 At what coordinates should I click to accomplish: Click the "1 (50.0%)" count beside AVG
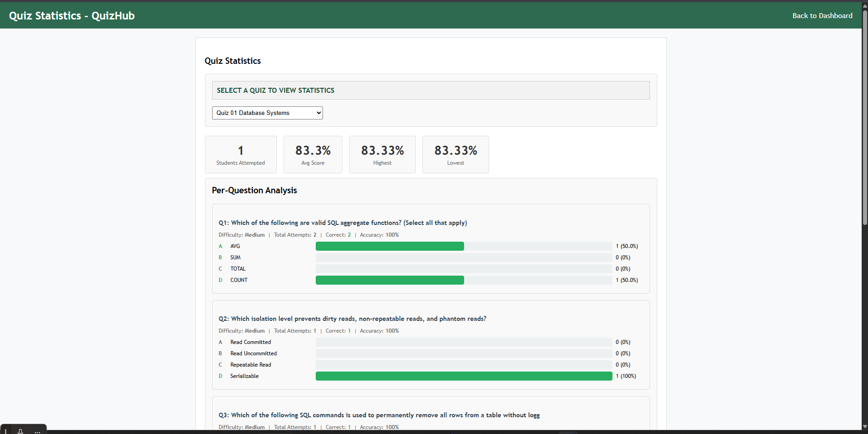pos(627,246)
